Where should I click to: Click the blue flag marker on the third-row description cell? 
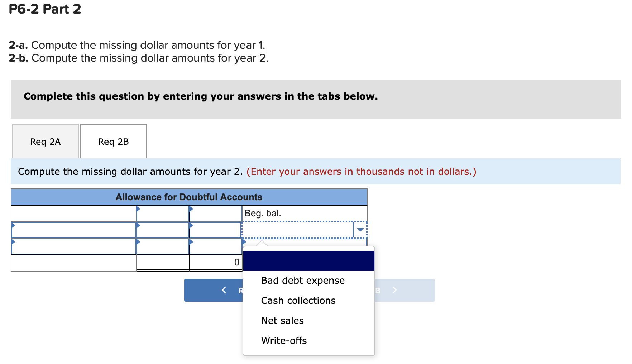[14, 242]
